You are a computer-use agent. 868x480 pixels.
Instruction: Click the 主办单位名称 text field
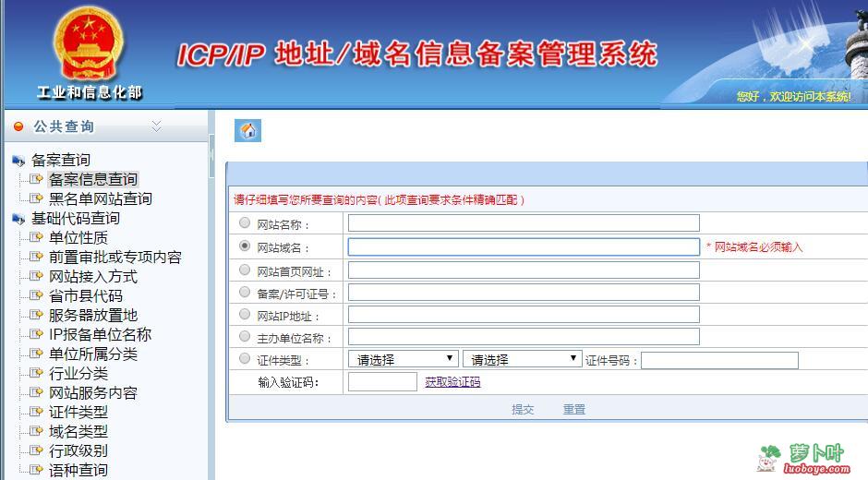524,336
